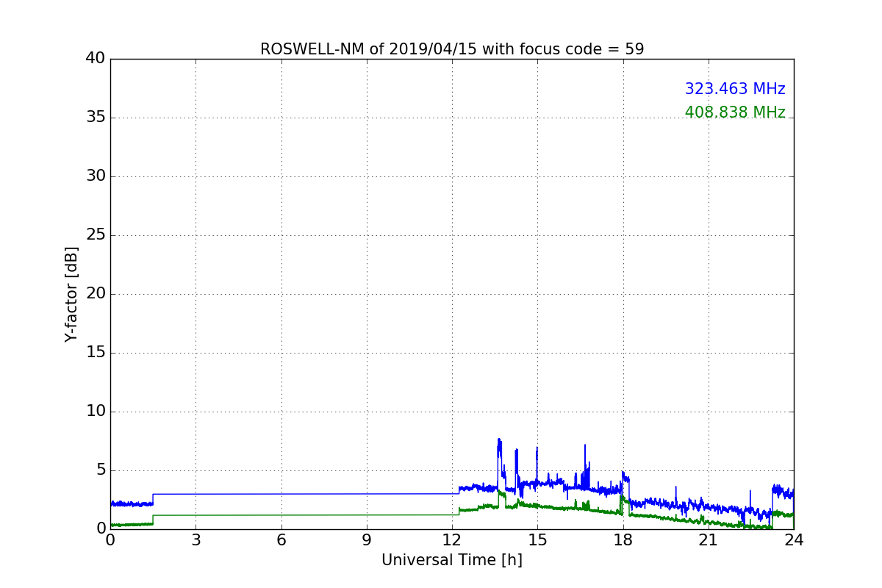Image resolution: width=882 pixels, height=588 pixels.
Task: Click the y-axis tick label 40
Action: point(96,59)
